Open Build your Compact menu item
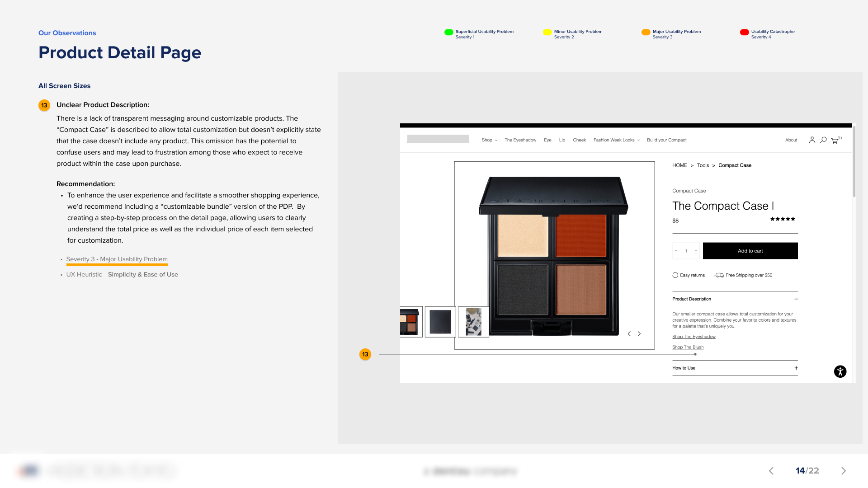 coord(666,140)
